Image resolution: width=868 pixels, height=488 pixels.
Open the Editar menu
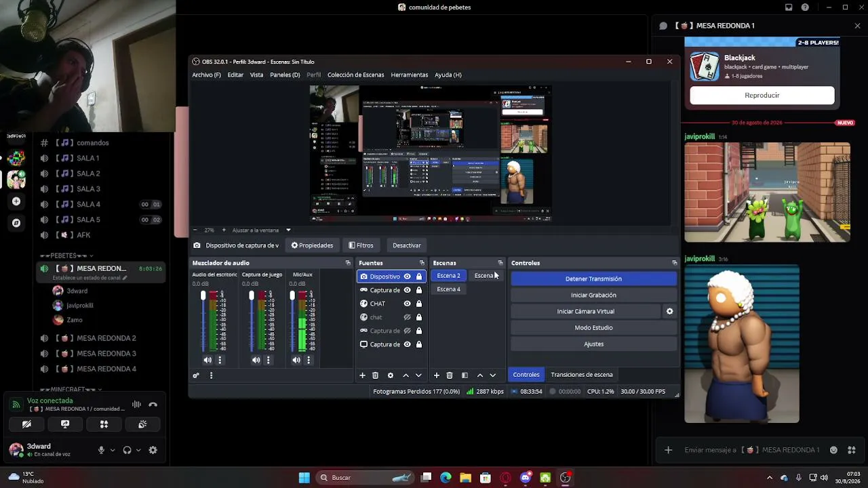point(235,75)
